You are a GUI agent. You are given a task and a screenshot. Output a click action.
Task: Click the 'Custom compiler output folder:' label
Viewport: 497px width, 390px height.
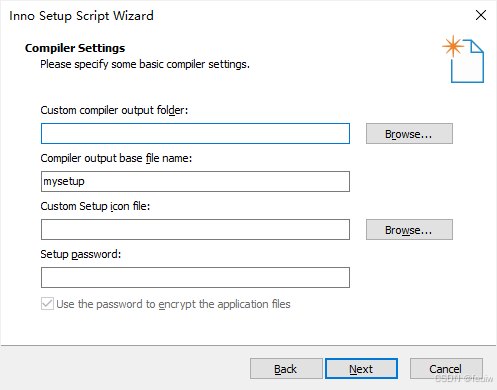(114, 110)
